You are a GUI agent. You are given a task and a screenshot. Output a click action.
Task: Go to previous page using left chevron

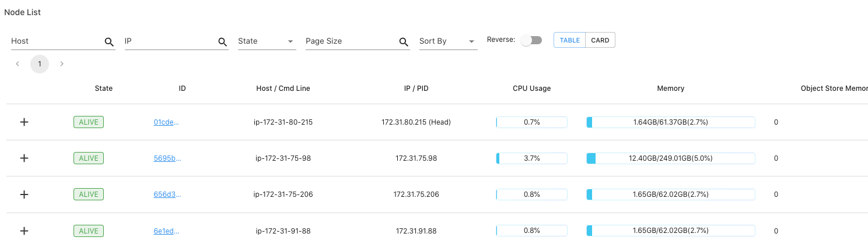17,63
